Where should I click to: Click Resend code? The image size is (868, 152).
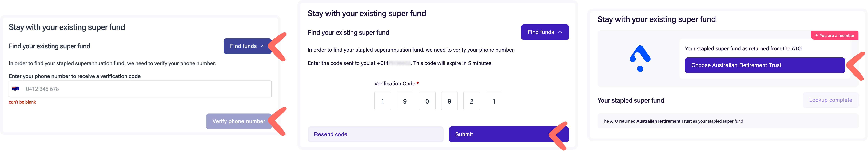click(375, 134)
